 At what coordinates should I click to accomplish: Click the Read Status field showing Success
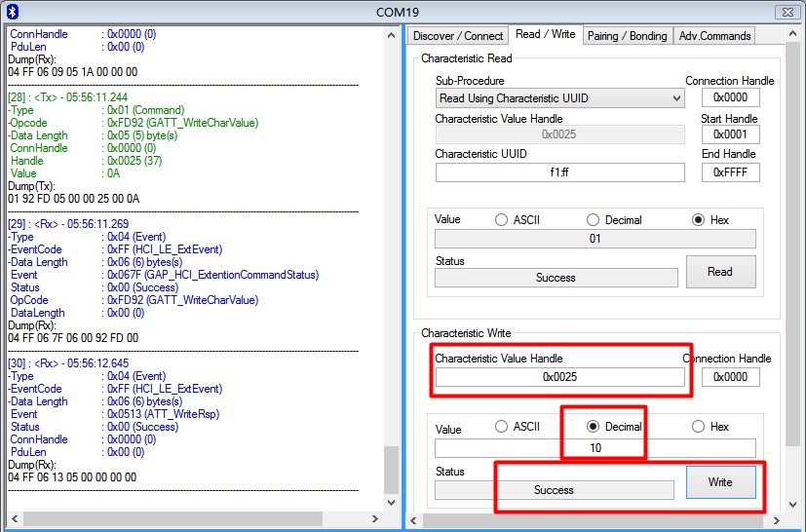[x=557, y=278]
